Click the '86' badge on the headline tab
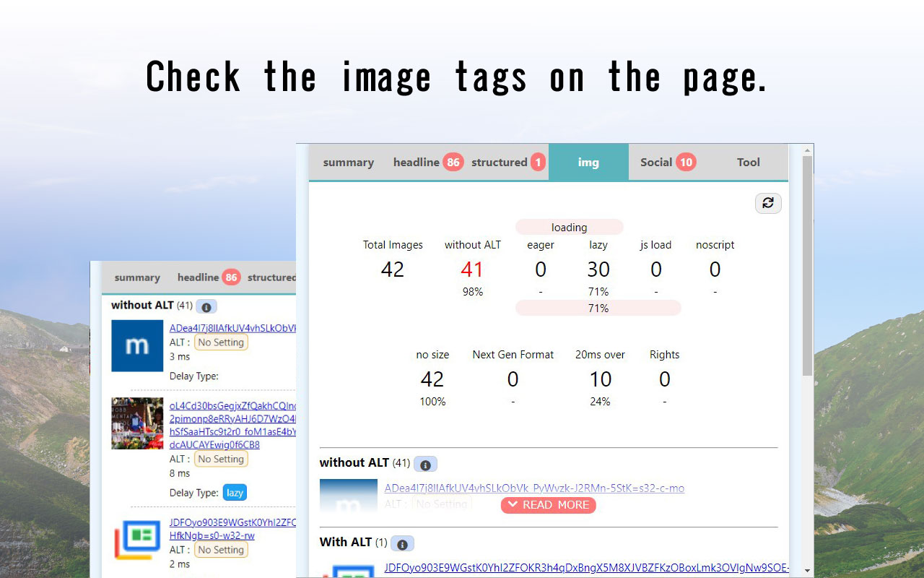Viewport: 924px width, 578px height. (454, 162)
